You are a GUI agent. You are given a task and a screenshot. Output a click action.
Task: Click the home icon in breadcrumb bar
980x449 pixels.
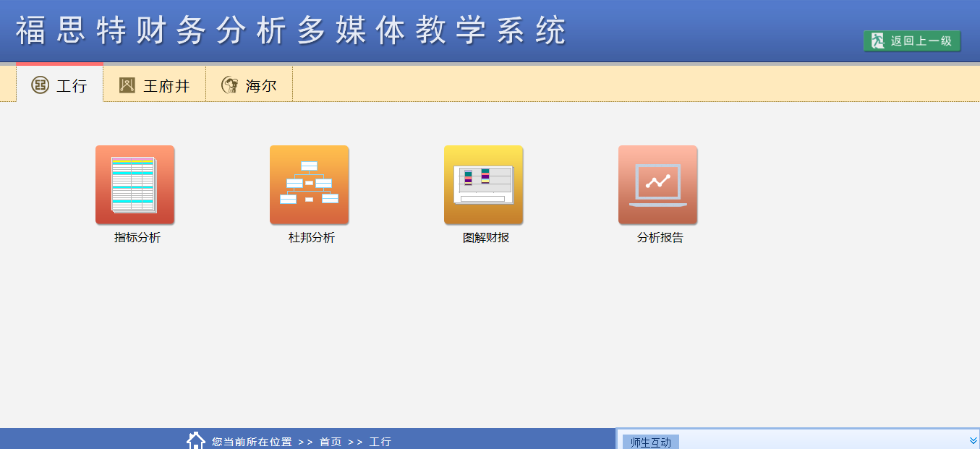click(x=196, y=440)
